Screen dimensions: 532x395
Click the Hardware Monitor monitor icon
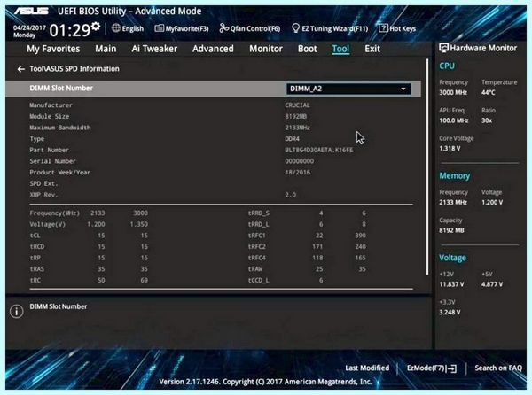[443, 48]
